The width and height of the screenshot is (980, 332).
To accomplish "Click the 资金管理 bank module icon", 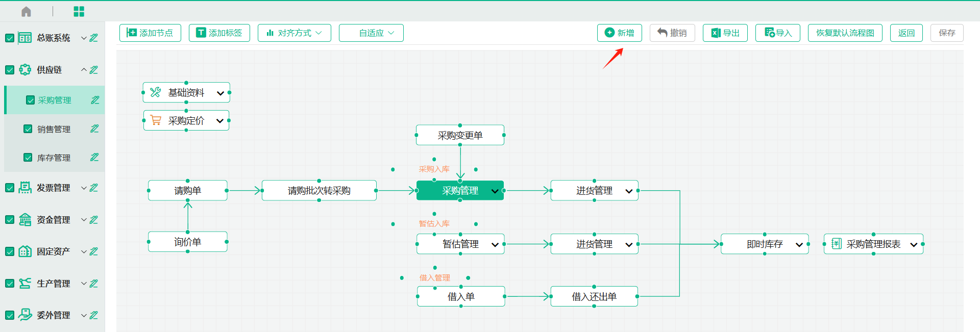I will pos(25,220).
